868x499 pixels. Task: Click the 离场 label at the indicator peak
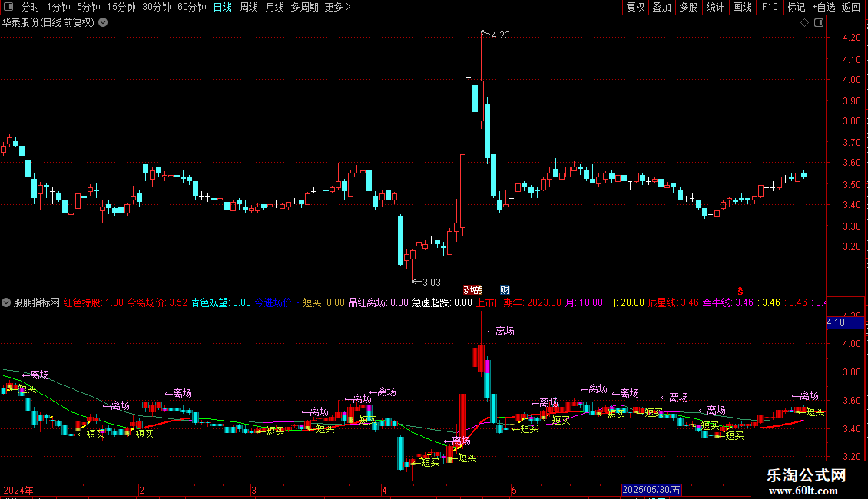(501, 332)
